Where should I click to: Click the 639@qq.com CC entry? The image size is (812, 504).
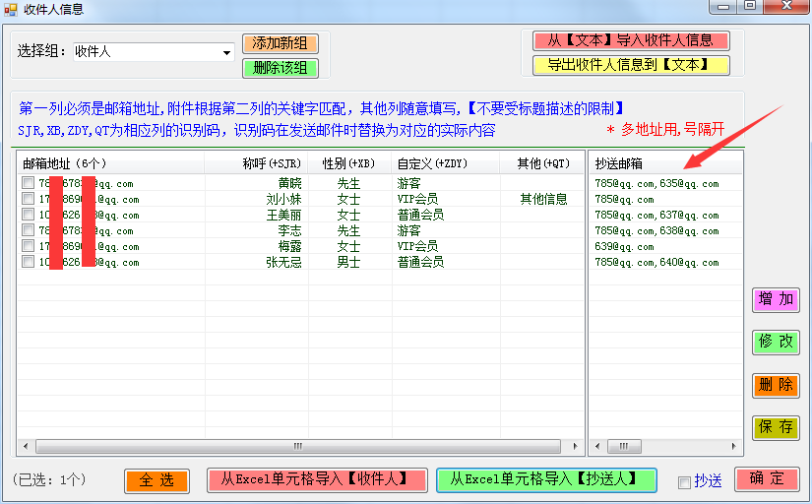[x=624, y=246]
